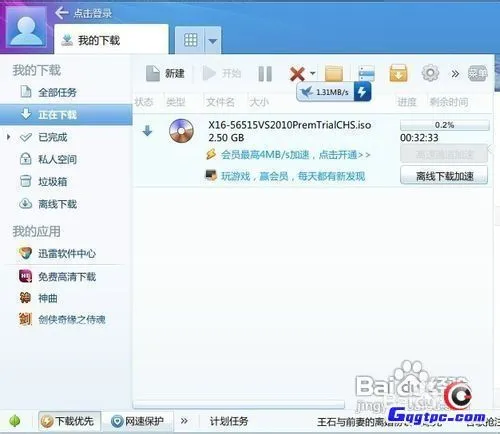Screen dimensions: 500x434
Task: Click the disc ISO file type icon
Action: point(181,131)
